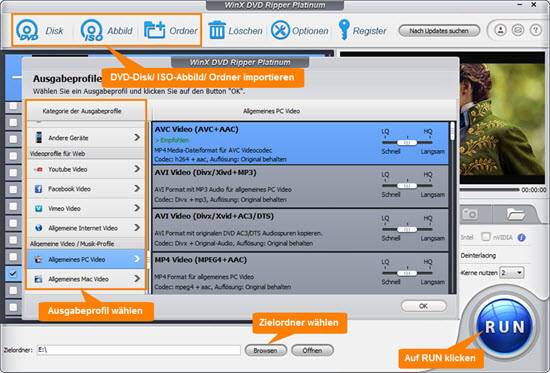550x373 pixels.
Task: Click the Register key icon
Action: click(x=344, y=30)
